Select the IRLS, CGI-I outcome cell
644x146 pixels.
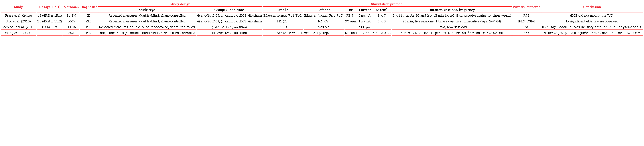coord(526,21)
